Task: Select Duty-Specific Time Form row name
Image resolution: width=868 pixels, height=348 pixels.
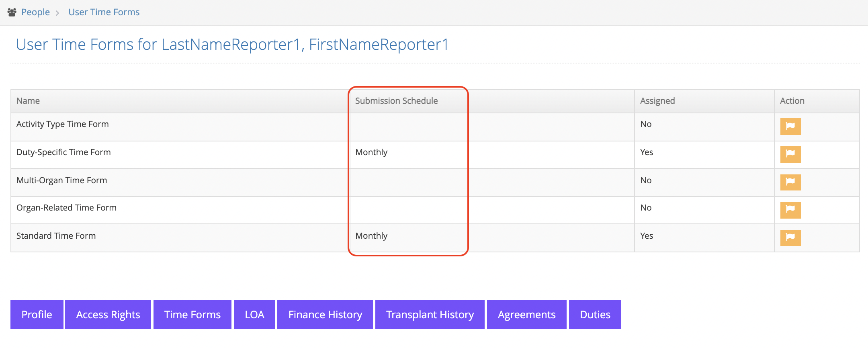Action: 63,152
